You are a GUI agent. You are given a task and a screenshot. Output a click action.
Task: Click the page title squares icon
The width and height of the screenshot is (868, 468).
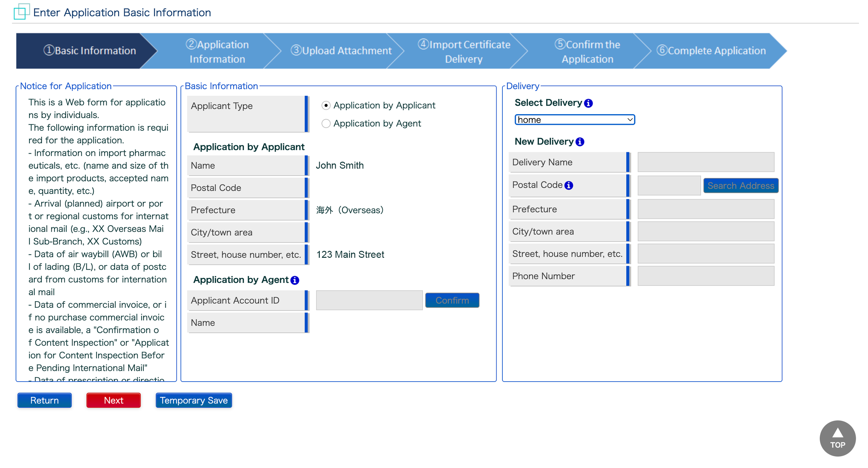click(21, 12)
